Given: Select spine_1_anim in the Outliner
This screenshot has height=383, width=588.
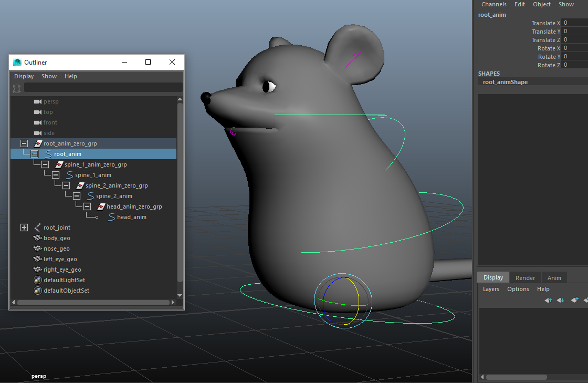Looking at the screenshot, I should (93, 175).
